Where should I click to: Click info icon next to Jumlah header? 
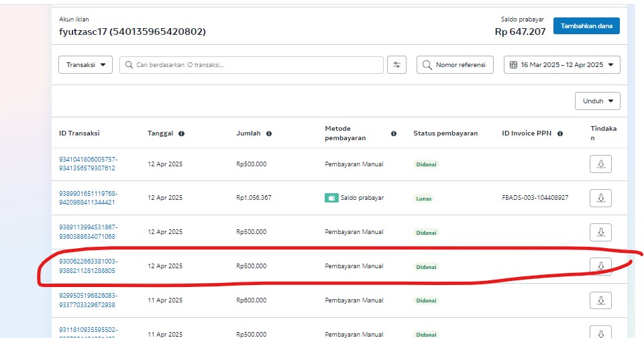[x=269, y=133]
